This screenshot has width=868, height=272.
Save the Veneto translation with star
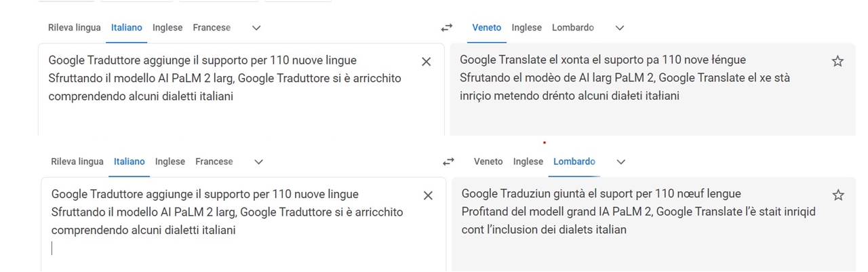[x=837, y=62]
